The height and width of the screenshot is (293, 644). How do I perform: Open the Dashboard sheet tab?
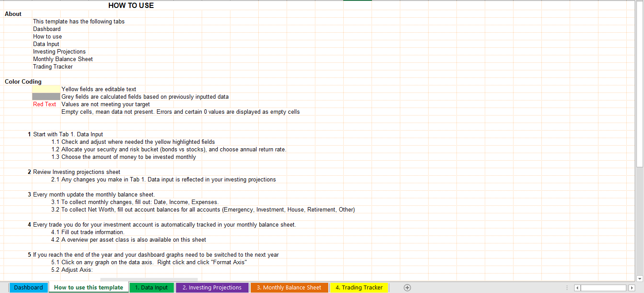pos(28,288)
